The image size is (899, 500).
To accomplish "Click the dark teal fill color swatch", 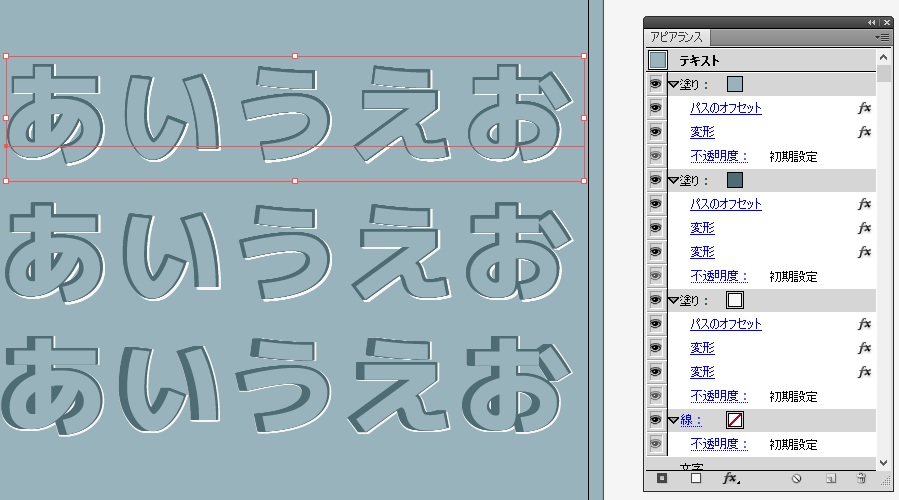I will coord(735,180).
